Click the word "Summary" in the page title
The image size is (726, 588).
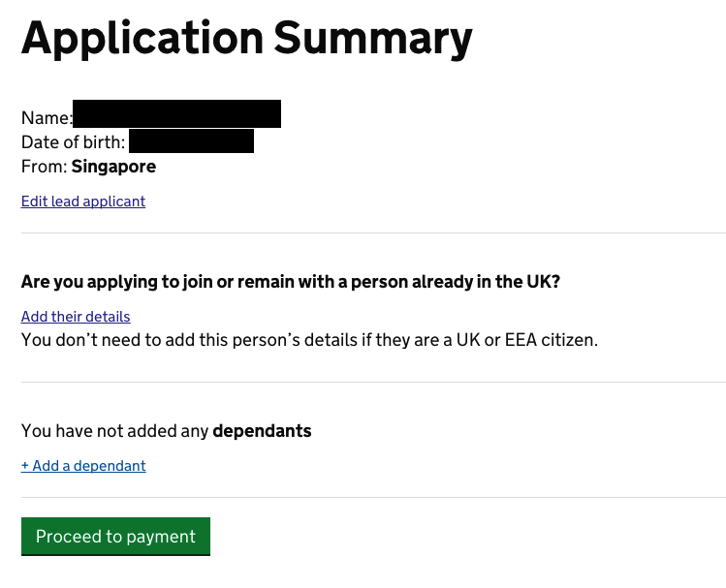pyautogui.click(x=372, y=38)
